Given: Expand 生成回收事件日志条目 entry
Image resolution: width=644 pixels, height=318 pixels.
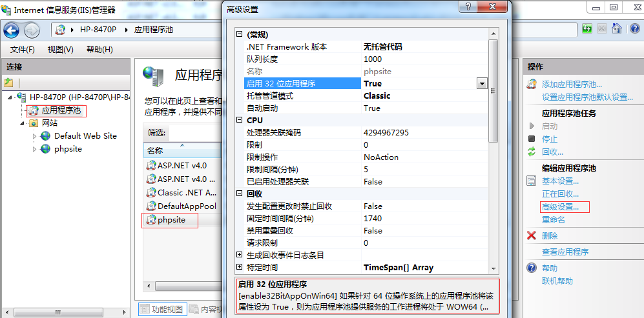Looking at the screenshot, I should pyautogui.click(x=240, y=255).
